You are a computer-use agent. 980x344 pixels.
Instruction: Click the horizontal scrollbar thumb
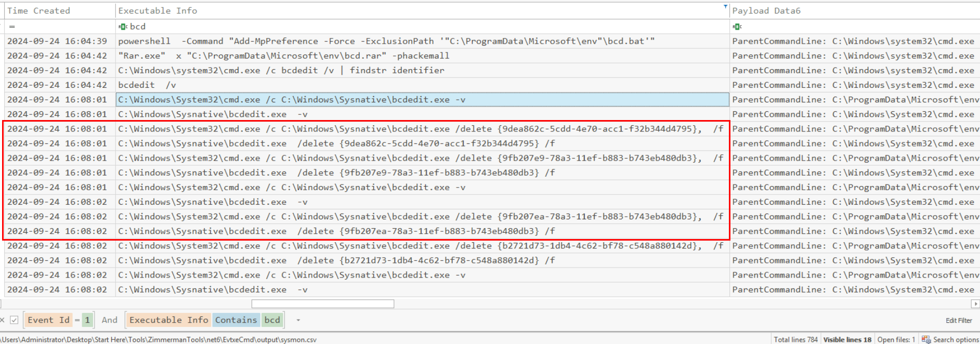click(323, 303)
